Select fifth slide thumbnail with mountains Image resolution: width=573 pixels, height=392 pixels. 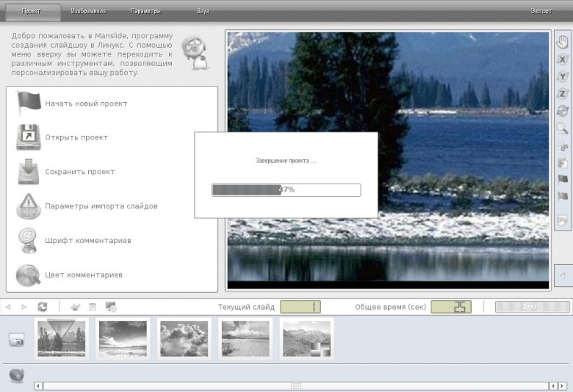306,338
